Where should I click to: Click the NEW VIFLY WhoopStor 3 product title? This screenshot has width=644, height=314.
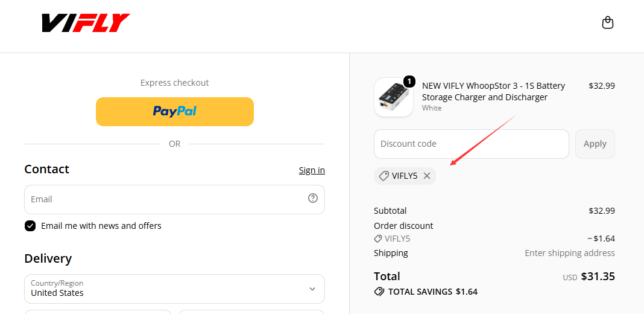(493, 92)
